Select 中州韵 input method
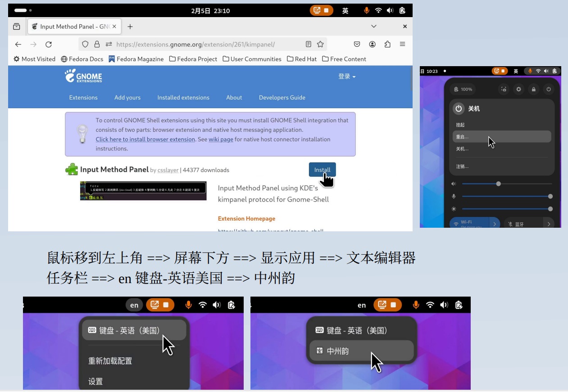This screenshot has width=568, height=392. tap(362, 351)
